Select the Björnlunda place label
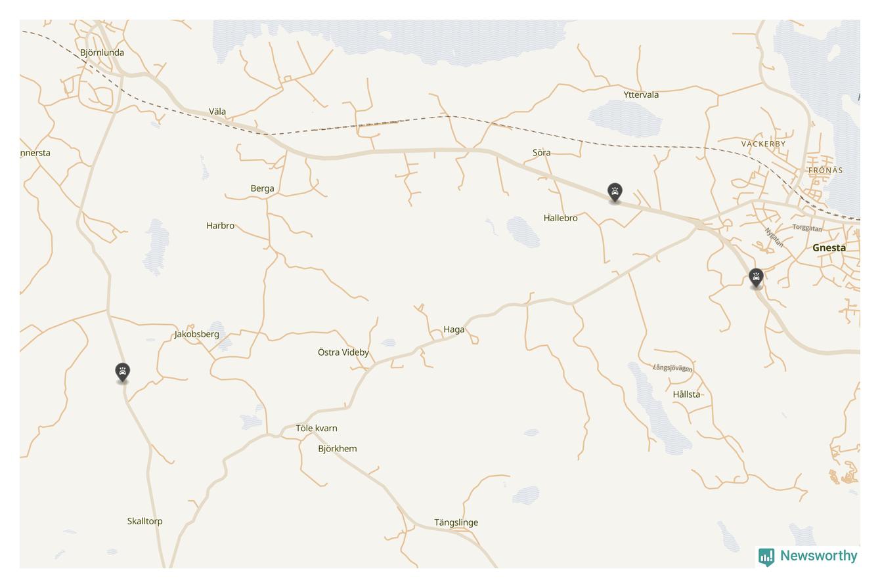 102,52
